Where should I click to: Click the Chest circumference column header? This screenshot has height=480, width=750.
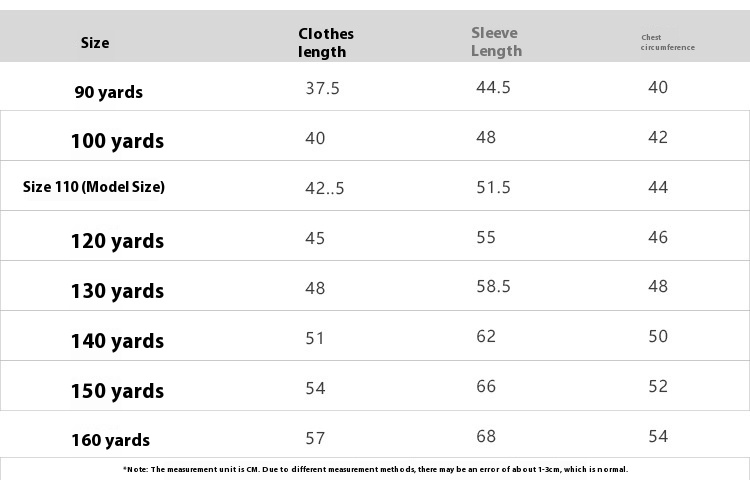668,43
